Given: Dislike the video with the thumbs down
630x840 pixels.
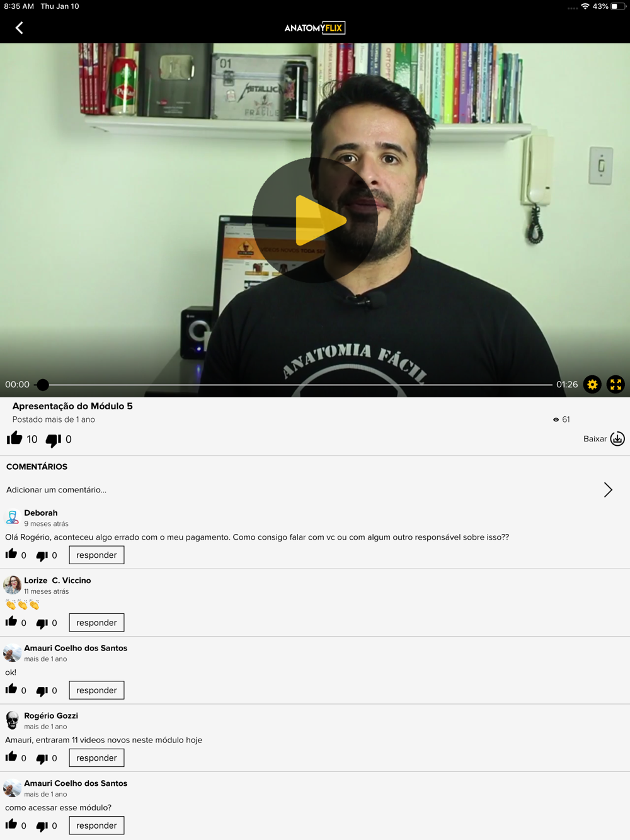Looking at the screenshot, I should pos(54,440).
